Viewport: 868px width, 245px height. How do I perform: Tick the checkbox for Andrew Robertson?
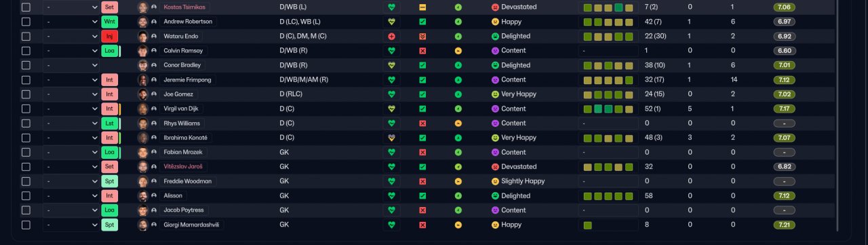tap(26, 22)
